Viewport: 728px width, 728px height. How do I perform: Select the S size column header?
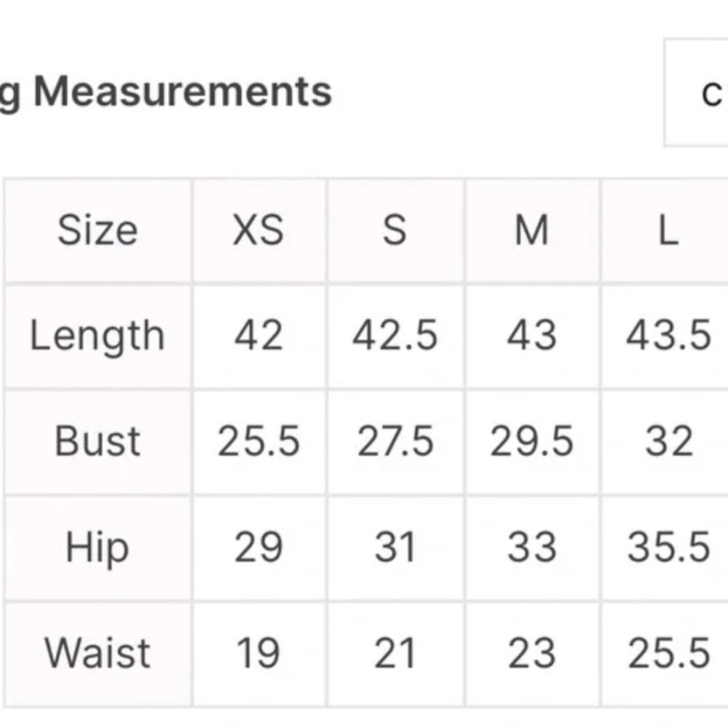pyautogui.click(x=395, y=230)
